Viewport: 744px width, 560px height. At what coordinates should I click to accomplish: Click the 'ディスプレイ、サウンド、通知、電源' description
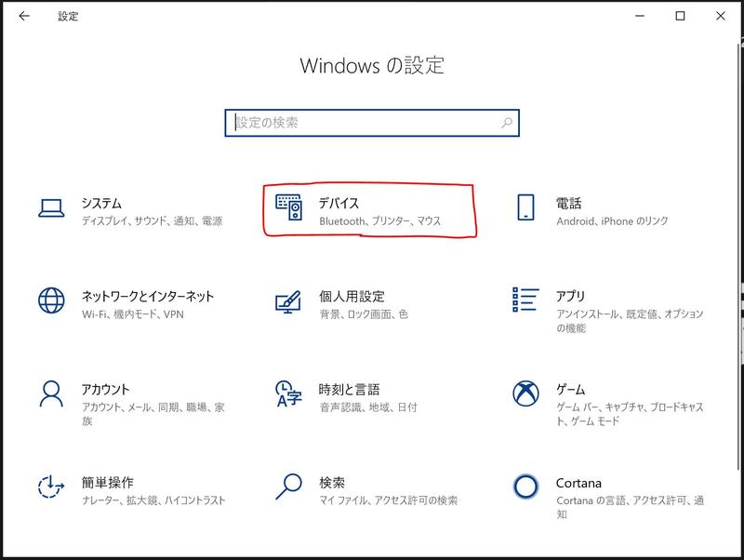pos(152,220)
